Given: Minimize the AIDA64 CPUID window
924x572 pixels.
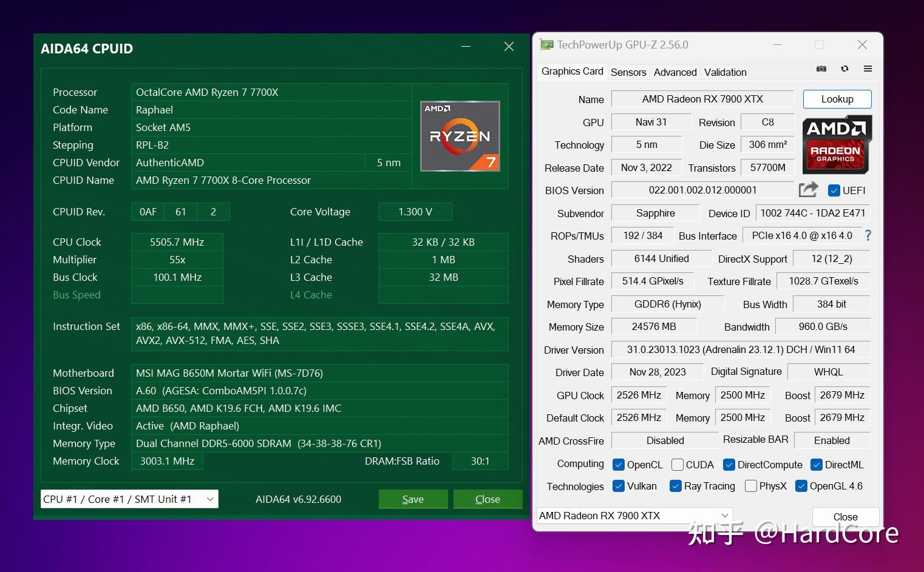Looking at the screenshot, I should (x=466, y=47).
